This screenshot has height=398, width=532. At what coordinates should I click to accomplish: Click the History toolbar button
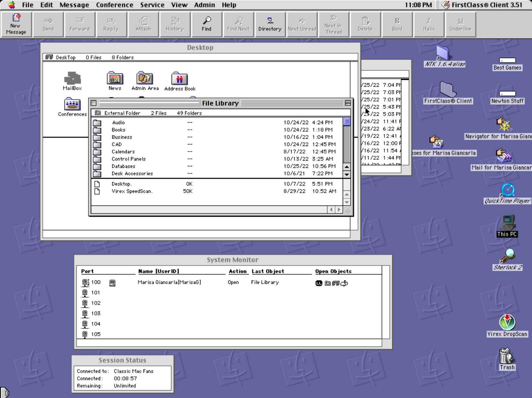tap(175, 24)
